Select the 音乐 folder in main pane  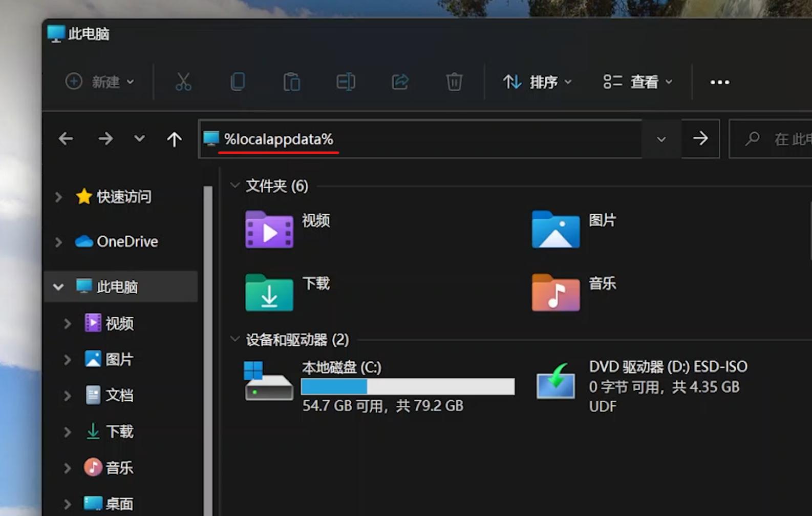pos(574,293)
